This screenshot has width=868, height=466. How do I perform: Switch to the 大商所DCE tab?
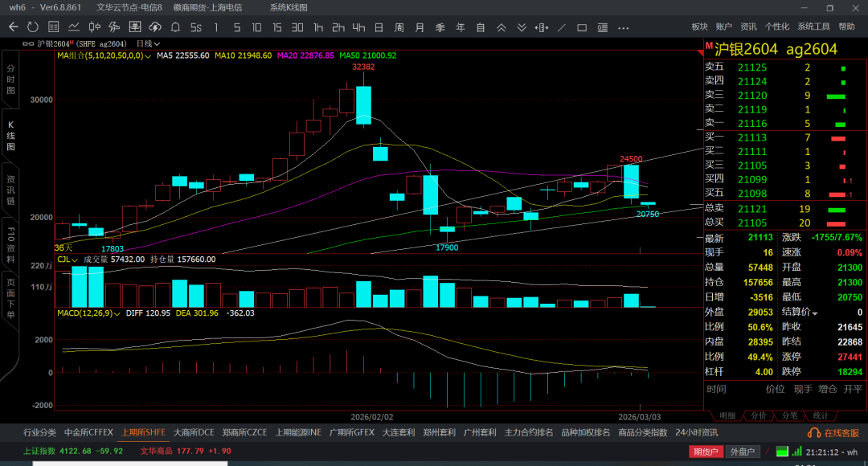[193, 432]
